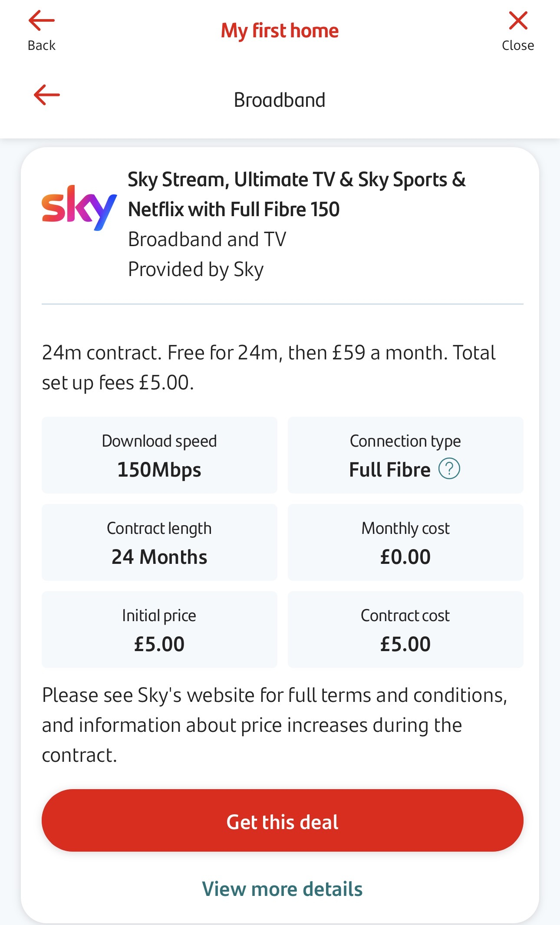The width and height of the screenshot is (560, 925).
Task: Open the View more details link
Action: coord(282,889)
